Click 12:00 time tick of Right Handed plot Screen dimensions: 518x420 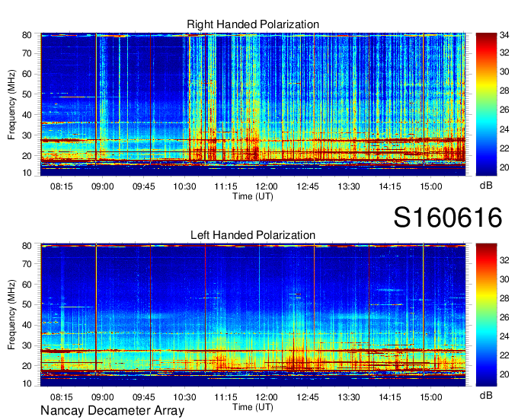(x=267, y=186)
